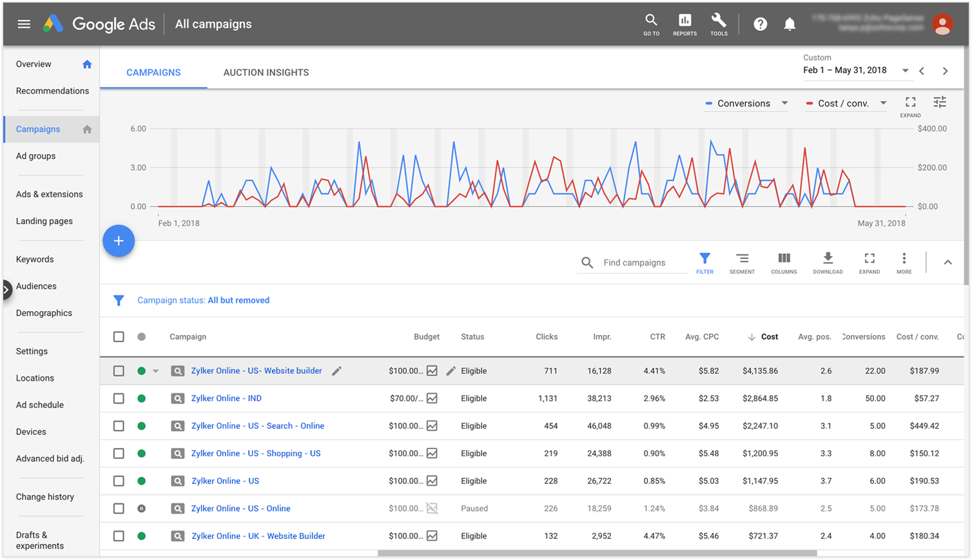Open the Help question mark icon
This screenshot has height=560, width=972.
pyautogui.click(x=761, y=24)
